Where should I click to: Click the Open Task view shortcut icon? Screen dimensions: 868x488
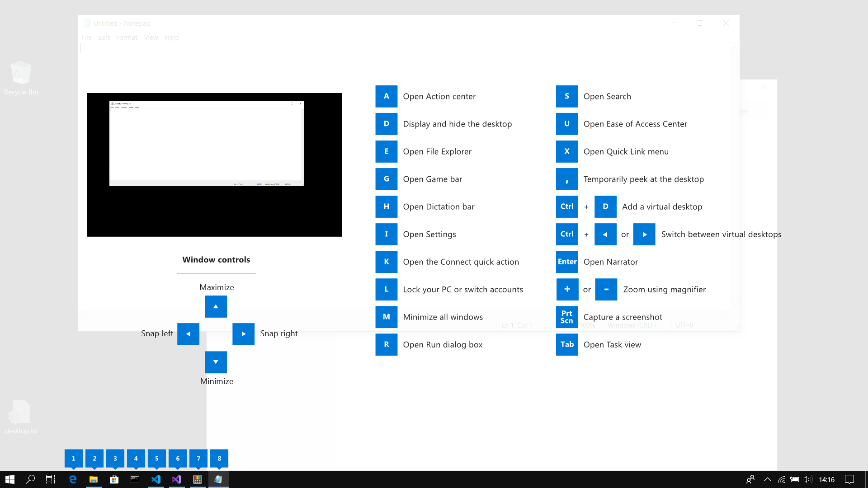coord(566,344)
